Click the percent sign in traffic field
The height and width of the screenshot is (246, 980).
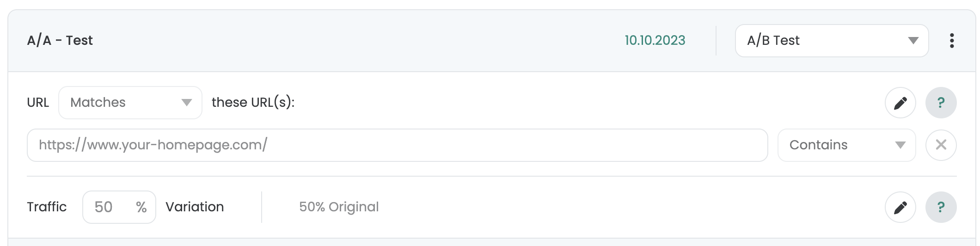pyautogui.click(x=141, y=207)
